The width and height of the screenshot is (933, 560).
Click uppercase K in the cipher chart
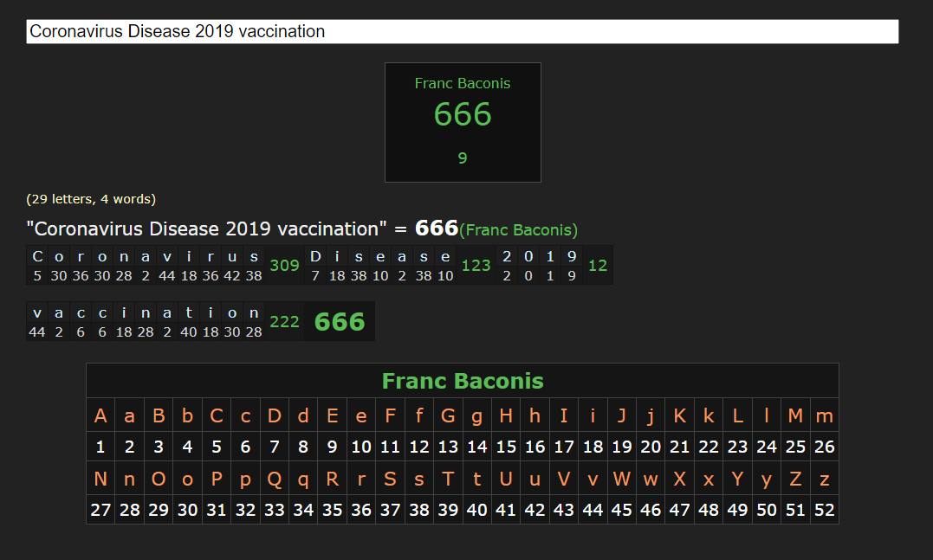click(x=679, y=415)
